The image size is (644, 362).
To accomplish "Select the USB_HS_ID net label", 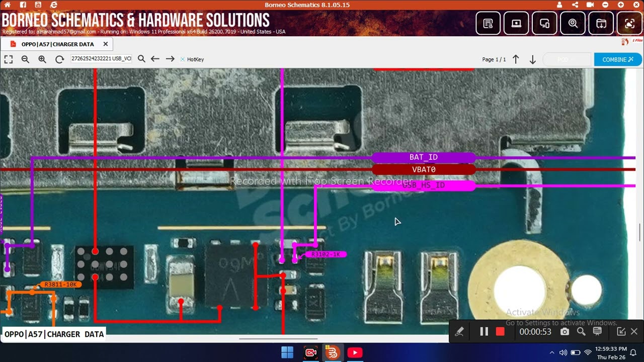I will click(x=424, y=186).
